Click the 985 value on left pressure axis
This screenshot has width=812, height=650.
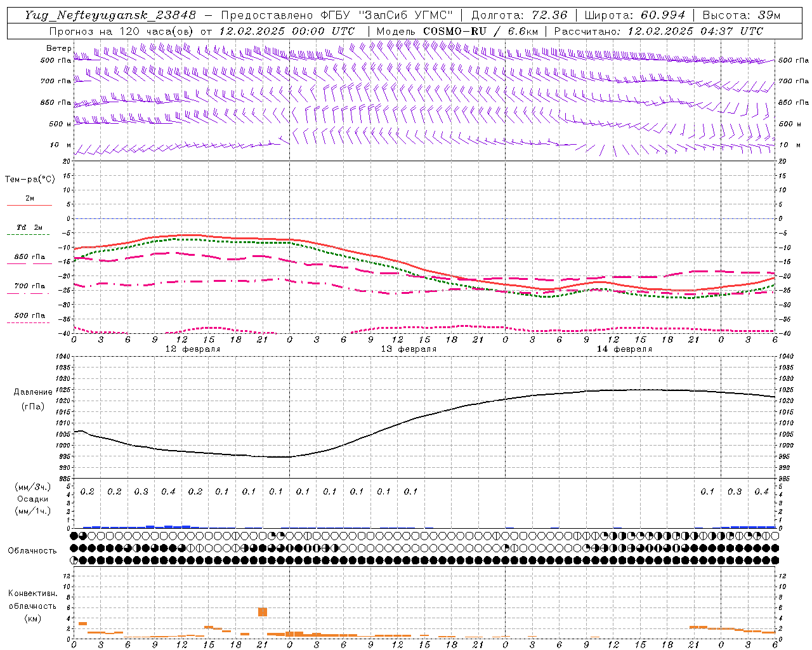(x=64, y=479)
